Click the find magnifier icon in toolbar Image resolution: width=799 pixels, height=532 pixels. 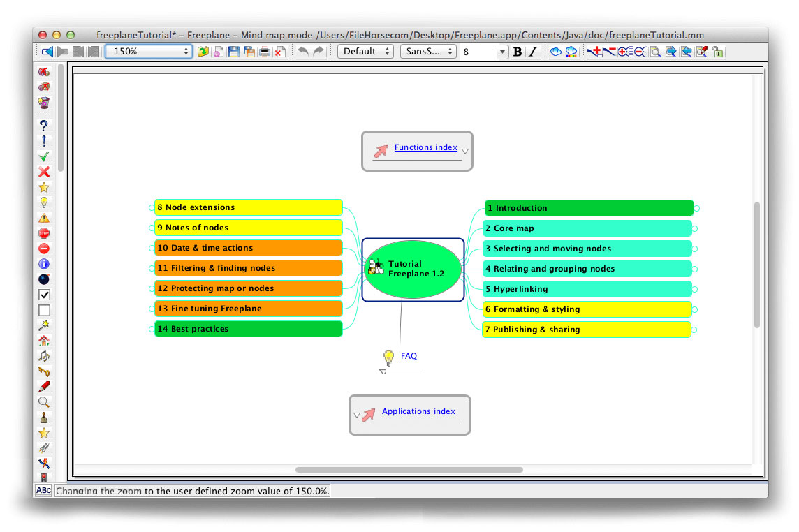656,52
